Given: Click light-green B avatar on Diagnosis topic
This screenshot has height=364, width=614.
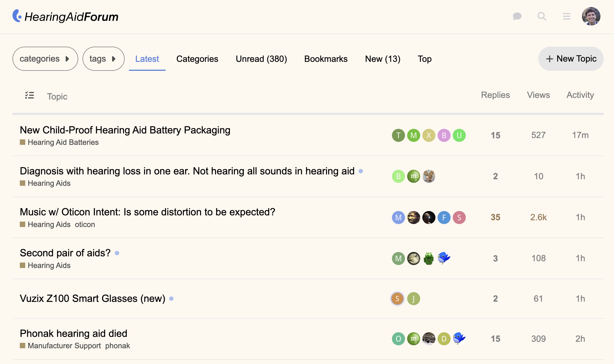Looking at the screenshot, I should coord(398,176).
